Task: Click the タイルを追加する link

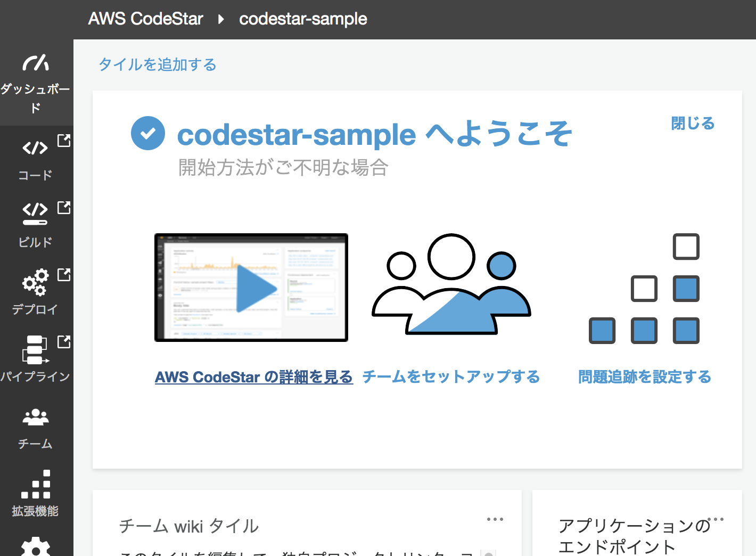Action: click(158, 64)
